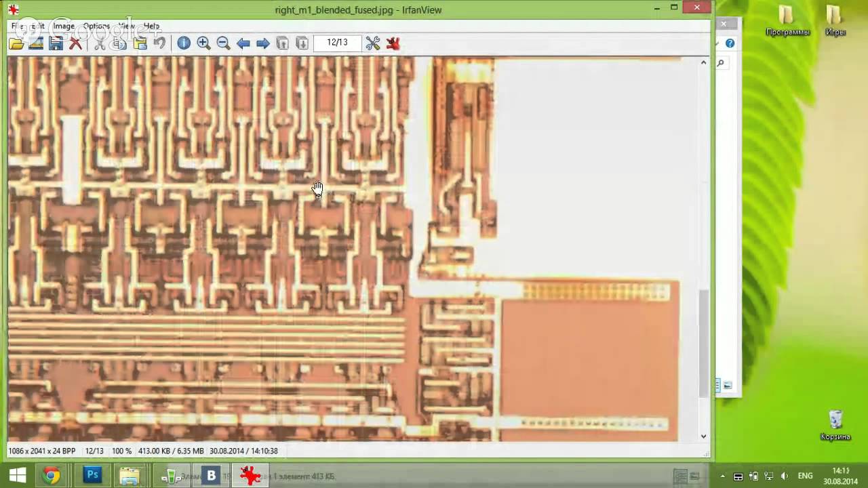The image size is (868, 488).
Task: Zoom out with the magnifier minus icon
Action: 223,43
